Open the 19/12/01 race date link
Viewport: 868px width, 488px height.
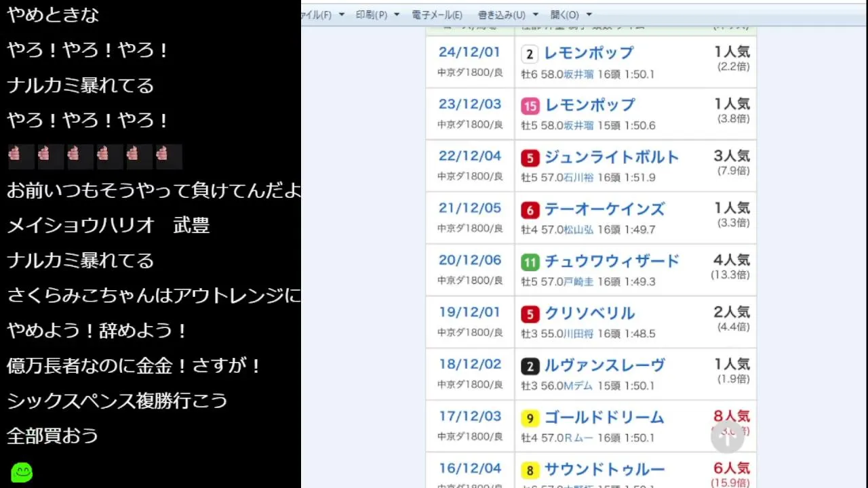click(x=469, y=312)
